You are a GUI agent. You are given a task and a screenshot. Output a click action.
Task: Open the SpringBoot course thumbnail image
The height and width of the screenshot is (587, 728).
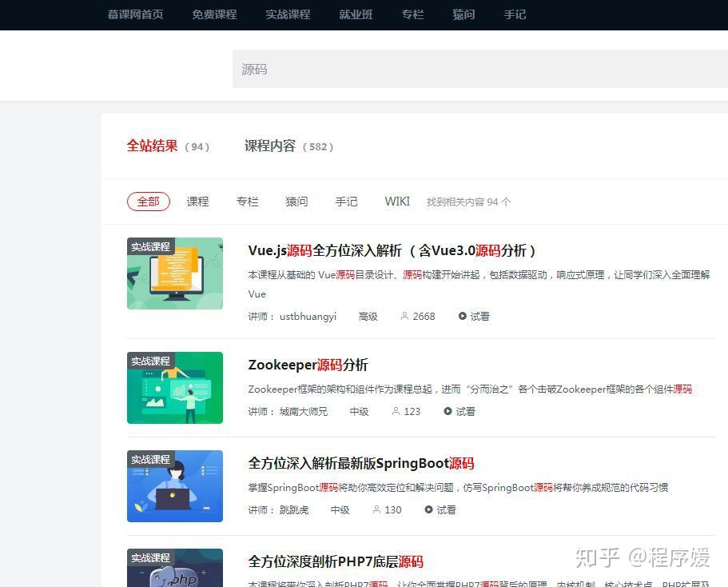tap(175, 486)
